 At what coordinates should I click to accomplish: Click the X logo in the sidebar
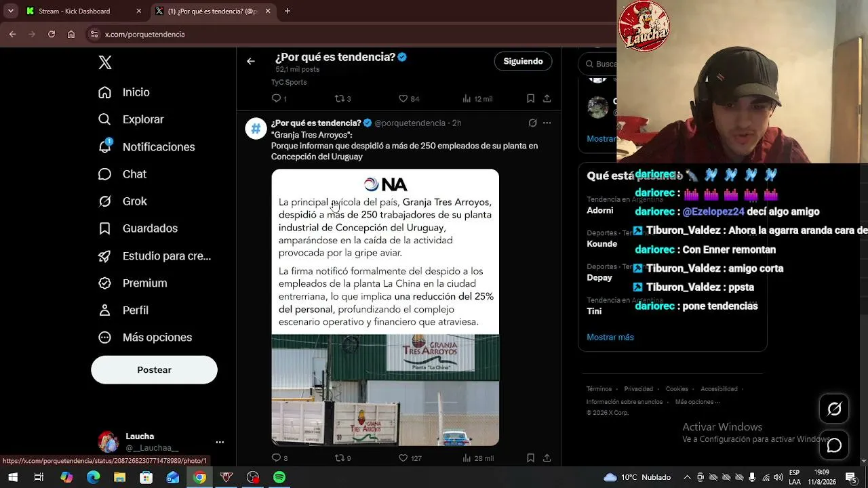(105, 62)
